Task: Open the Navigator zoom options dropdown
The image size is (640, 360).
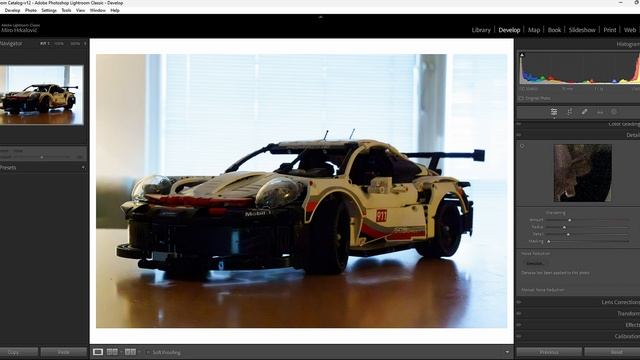Action: coord(85,43)
